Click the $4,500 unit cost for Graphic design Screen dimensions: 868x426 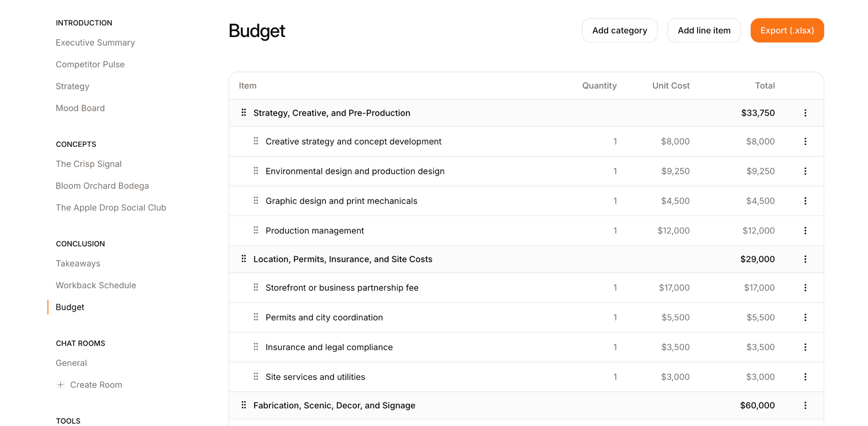point(675,201)
